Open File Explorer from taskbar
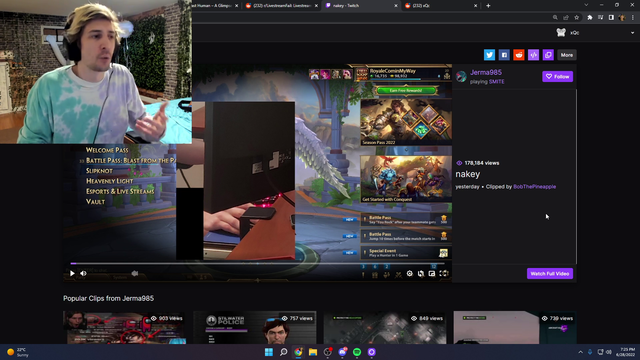Viewport: 640px width, 360px height. pyautogui.click(x=313, y=352)
